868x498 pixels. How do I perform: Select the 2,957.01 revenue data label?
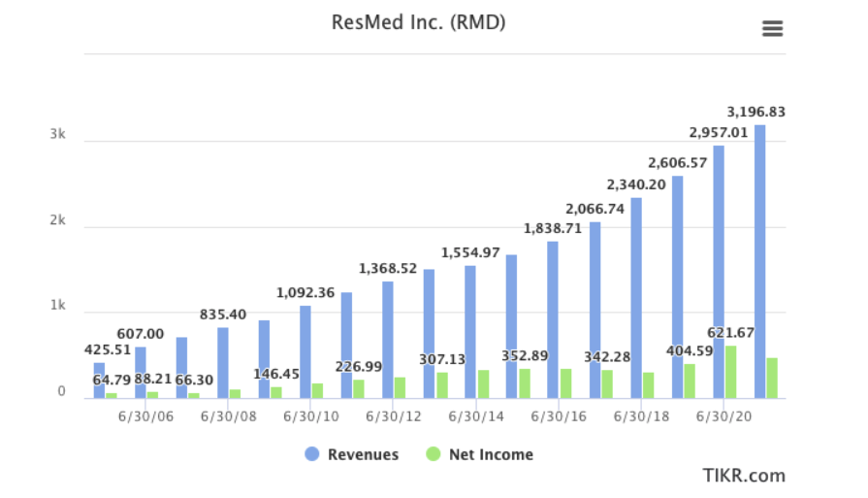718,132
